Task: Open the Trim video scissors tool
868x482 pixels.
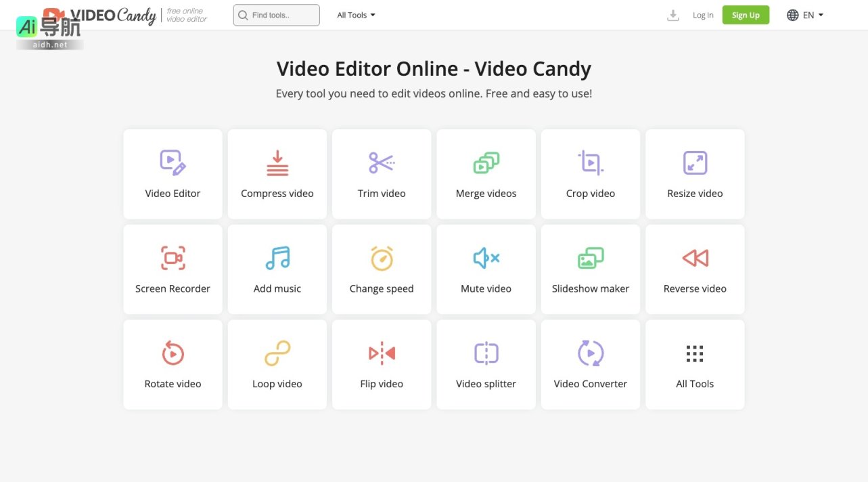Action: coord(381,174)
